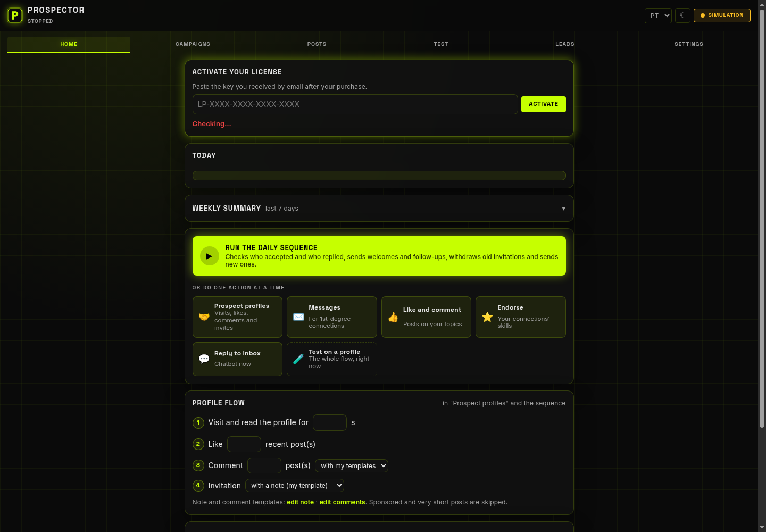Click the thumbs-up icon for Like and comment

(393, 317)
